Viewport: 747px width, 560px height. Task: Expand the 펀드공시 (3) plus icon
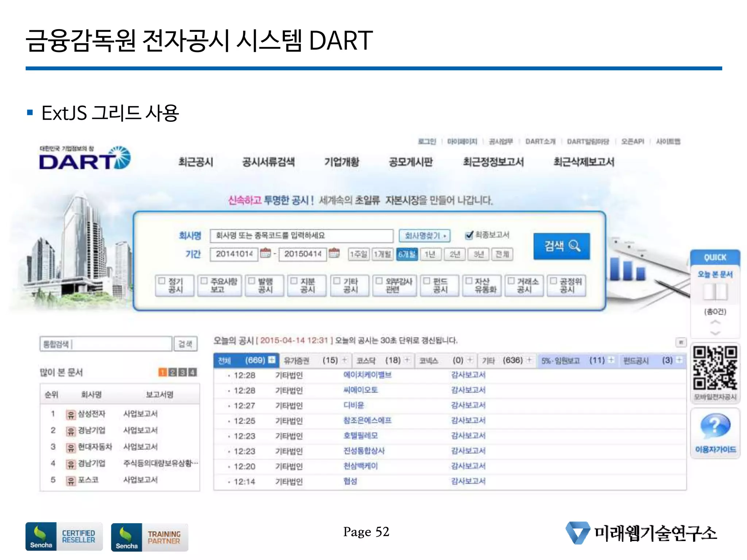679,360
